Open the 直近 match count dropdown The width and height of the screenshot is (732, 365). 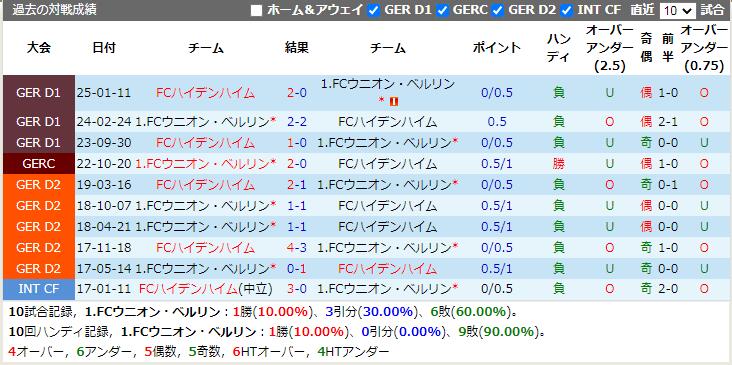click(x=677, y=11)
